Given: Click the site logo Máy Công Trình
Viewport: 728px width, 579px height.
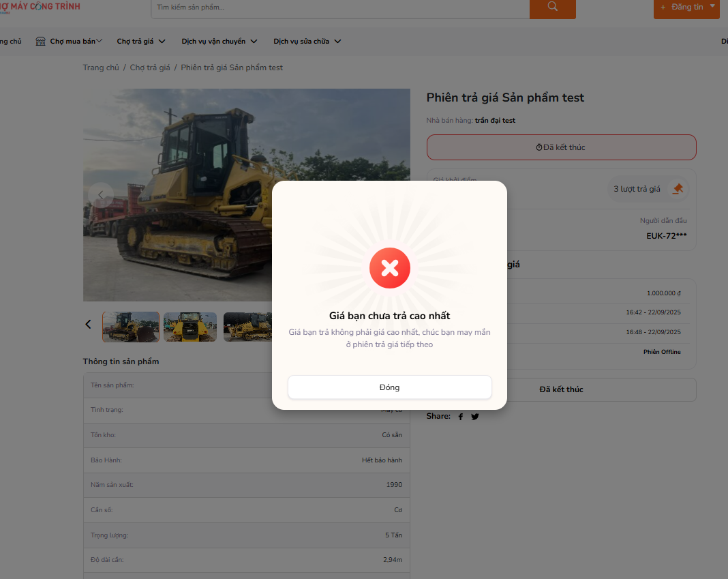Looking at the screenshot, I should tap(41, 7).
